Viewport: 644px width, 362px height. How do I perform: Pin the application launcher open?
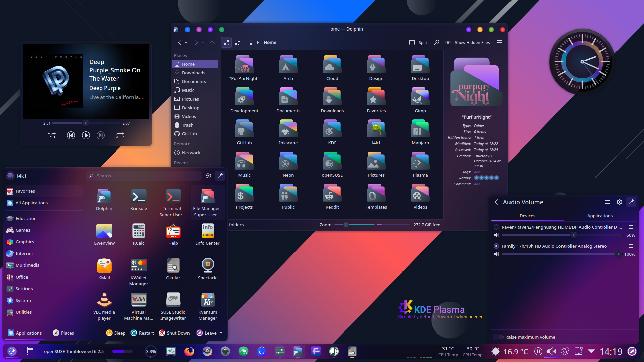point(220,176)
